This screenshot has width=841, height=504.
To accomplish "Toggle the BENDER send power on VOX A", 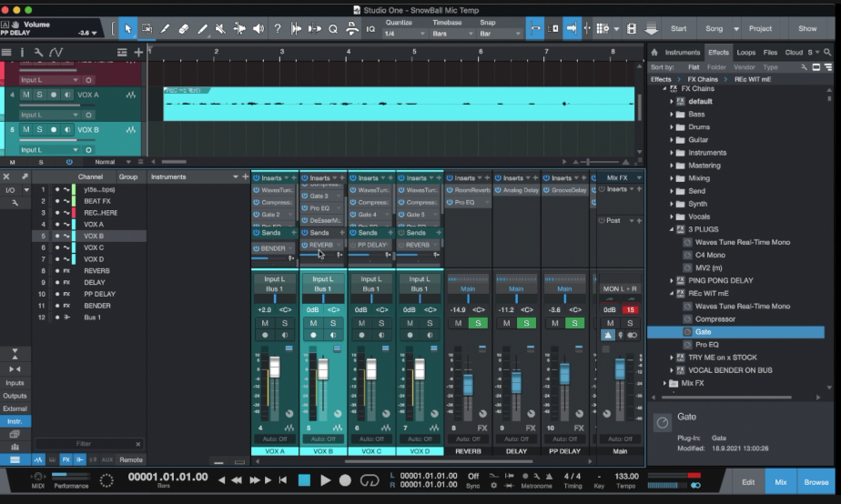I will click(257, 248).
